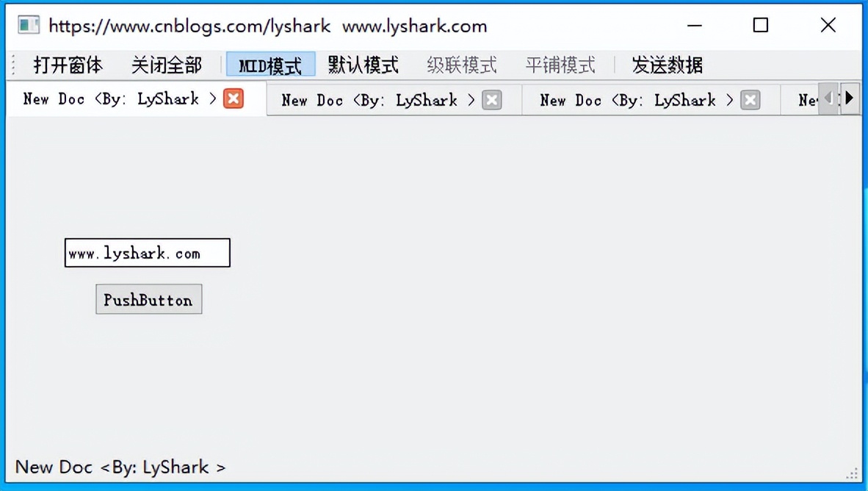Click the www.lyshark.com text field
868x491 pixels.
click(148, 253)
